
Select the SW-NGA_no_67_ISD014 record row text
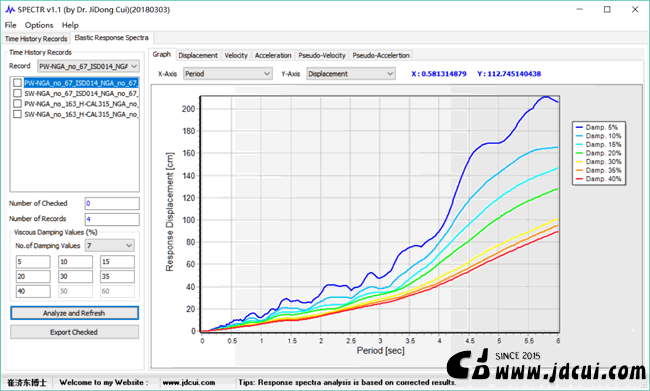click(81, 93)
